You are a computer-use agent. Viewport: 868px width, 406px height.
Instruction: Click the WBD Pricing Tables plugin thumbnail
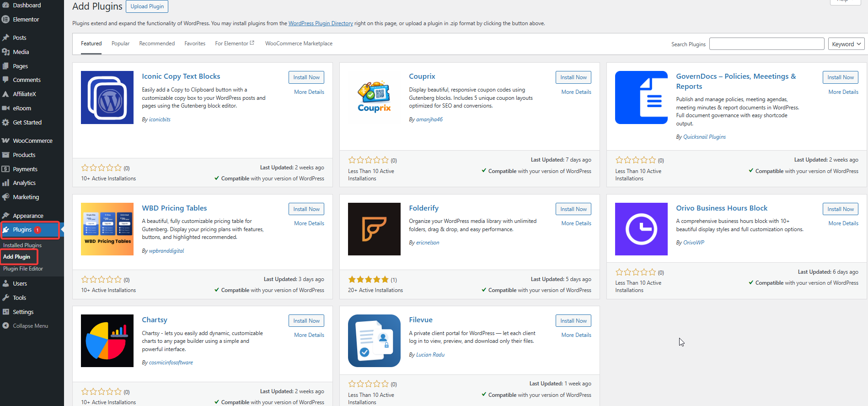click(x=107, y=229)
